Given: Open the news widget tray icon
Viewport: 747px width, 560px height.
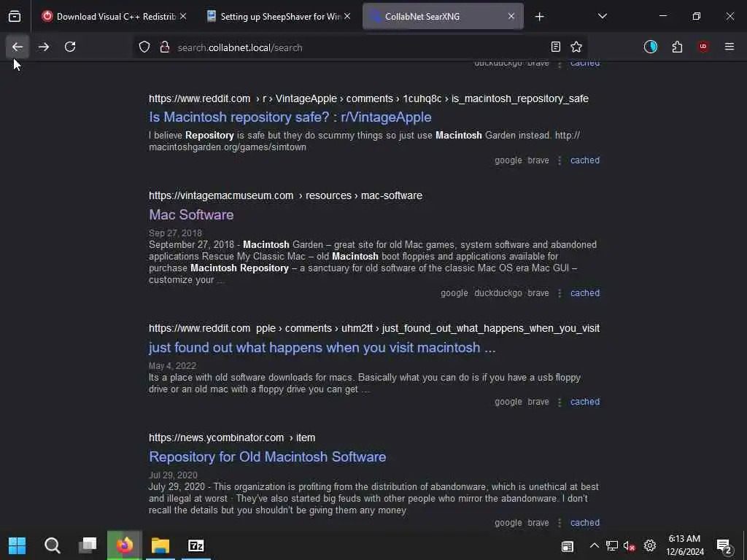Looking at the screenshot, I should coord(568,546).
